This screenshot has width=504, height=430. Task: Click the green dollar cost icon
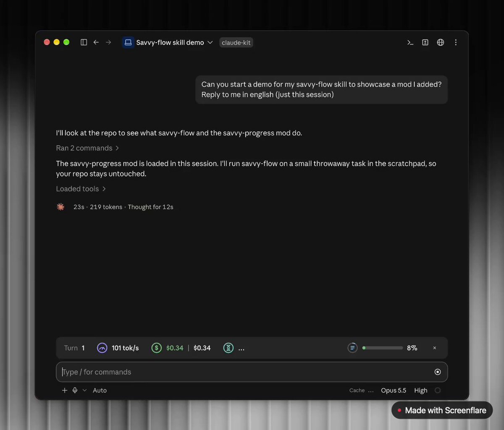157,348
